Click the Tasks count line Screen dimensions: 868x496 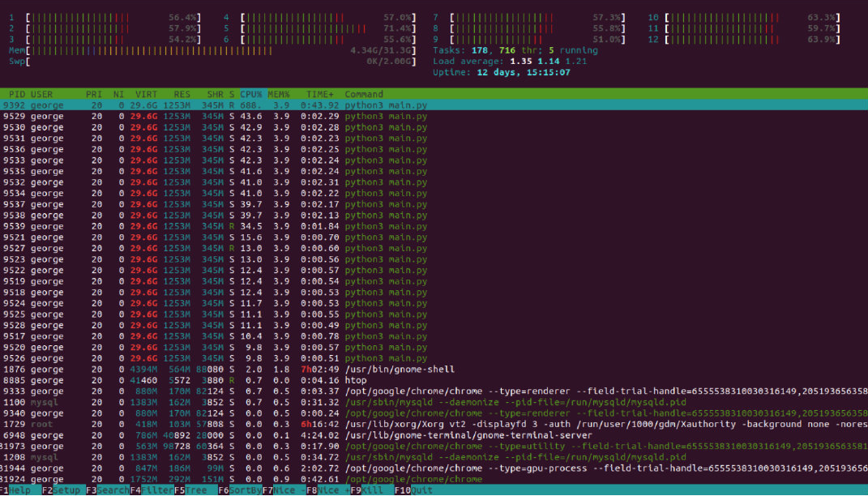pyautogui.click(x=515, y=50)
